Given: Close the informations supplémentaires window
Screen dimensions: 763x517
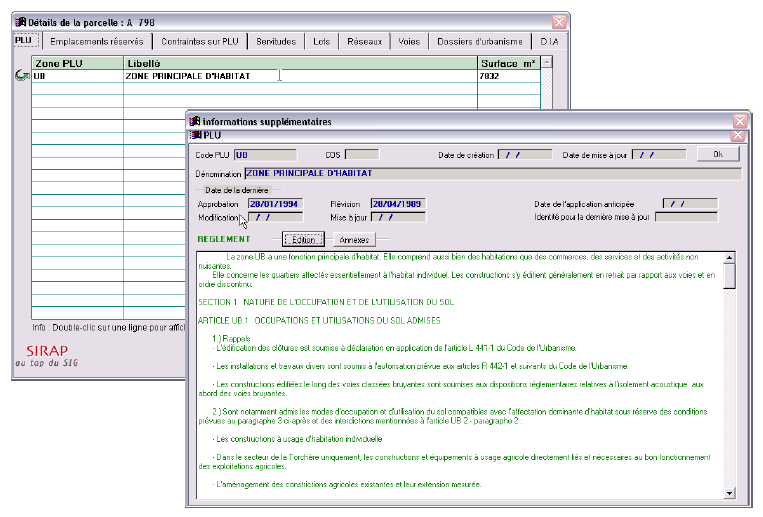Looking at the screenshot, I should [740, 121].
